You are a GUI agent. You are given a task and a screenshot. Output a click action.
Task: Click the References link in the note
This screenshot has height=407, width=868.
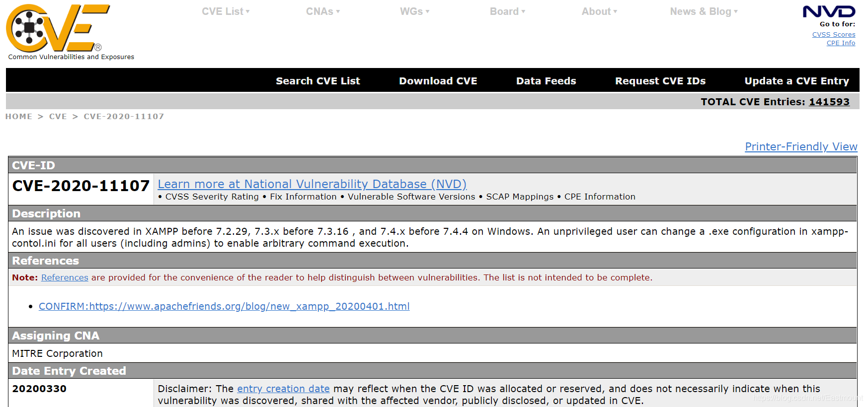pyautogui.click(x=65, y=277)
